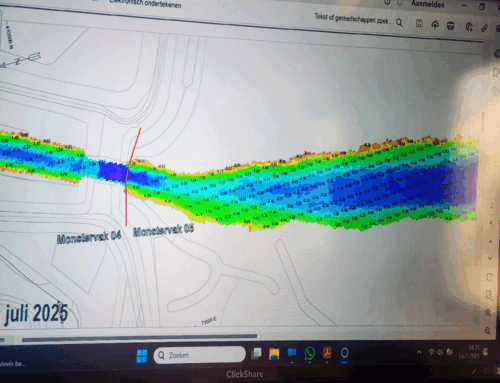The width and height of the screenshot is (500, 383).
Task: Open the Wi-Fi network tray icon
Action: 431,352
